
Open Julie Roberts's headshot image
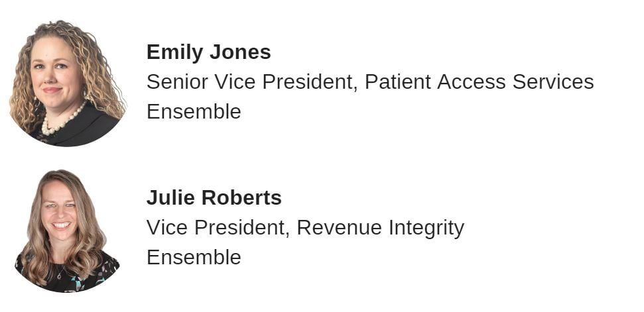click(67, 231)
